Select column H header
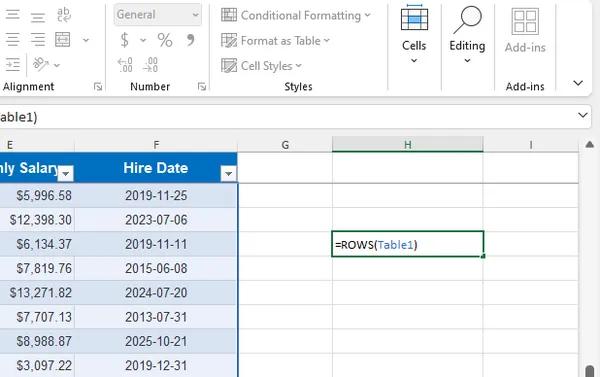Viewport: 600px width, 377px height. (x=408, y=145)
